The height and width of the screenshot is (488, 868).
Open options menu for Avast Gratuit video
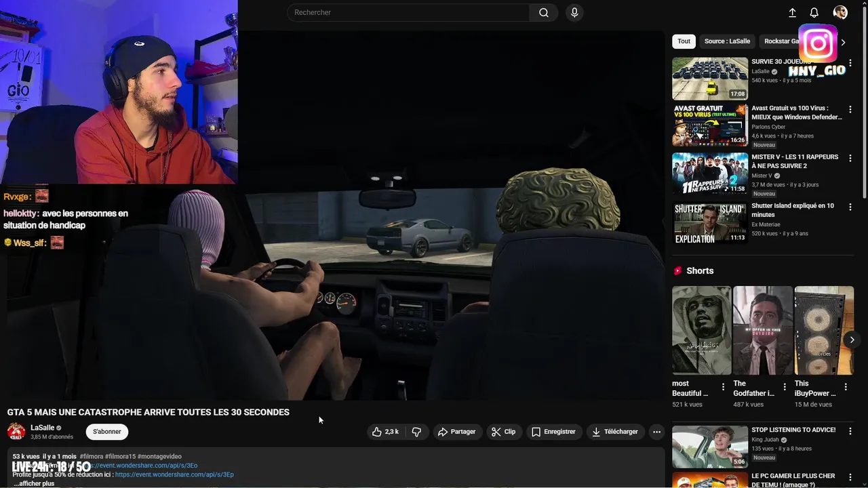(x=850, y=109)
